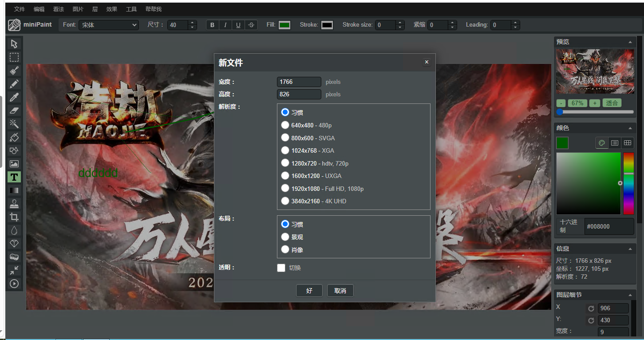Open the 图片 menu
This screenshot has width=644, height=340.
78,9
